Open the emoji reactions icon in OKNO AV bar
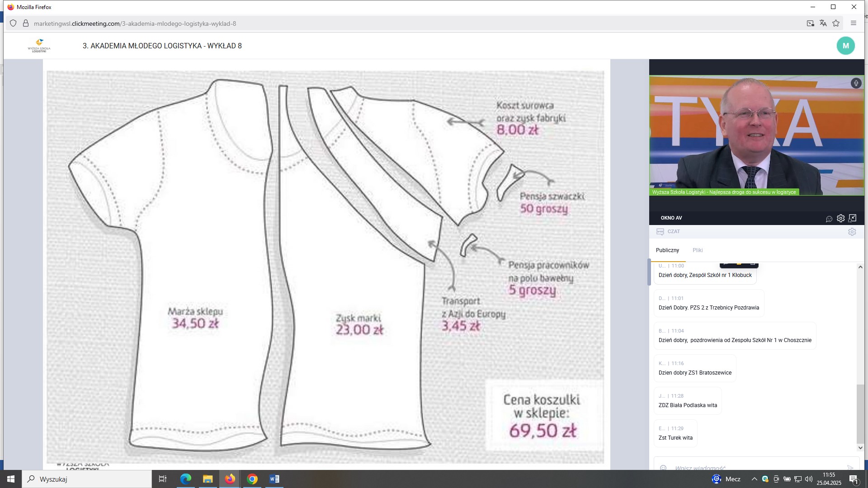The image size is (868, 488). [x=829, y=219]
